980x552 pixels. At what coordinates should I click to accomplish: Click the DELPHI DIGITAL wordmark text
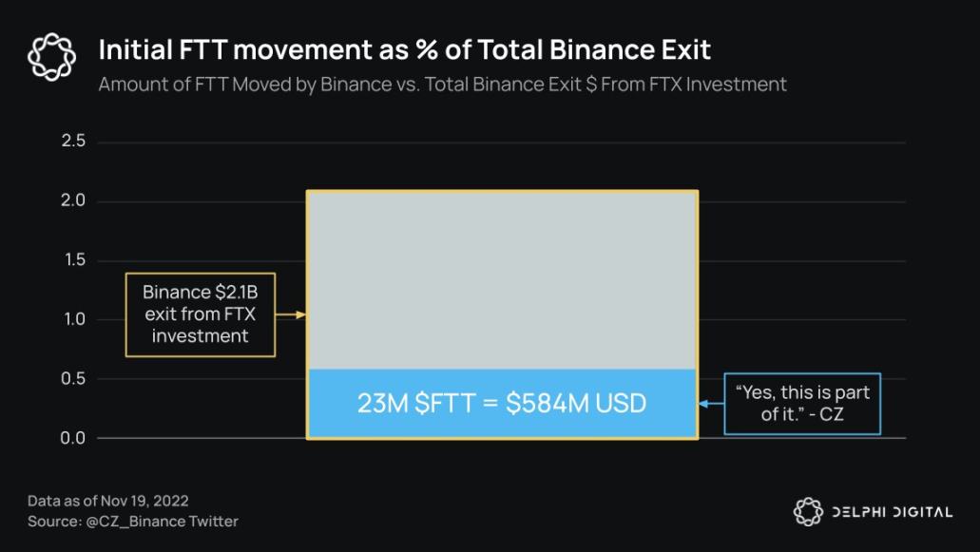click(893, 513)
